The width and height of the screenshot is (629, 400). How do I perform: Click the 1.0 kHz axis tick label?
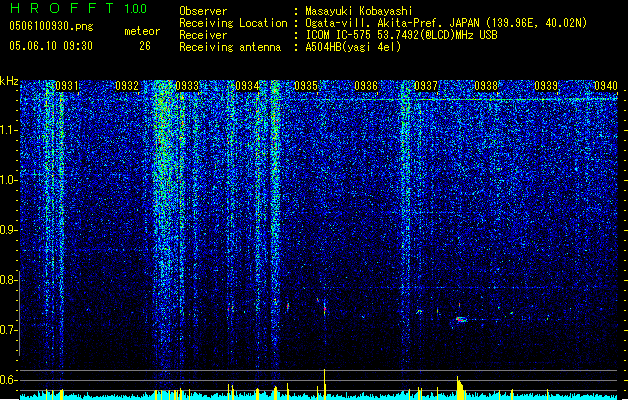pyautogui.click(x=9, y=180)
